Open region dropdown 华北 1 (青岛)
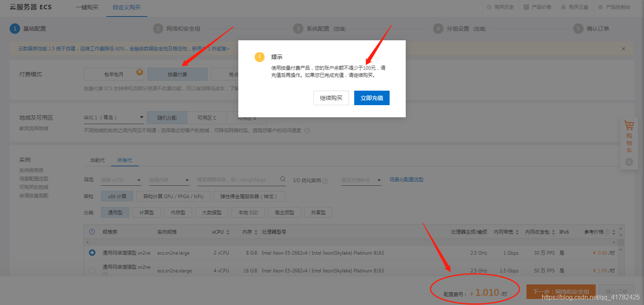This screenshot has width=644, height=305. (114, 118)
